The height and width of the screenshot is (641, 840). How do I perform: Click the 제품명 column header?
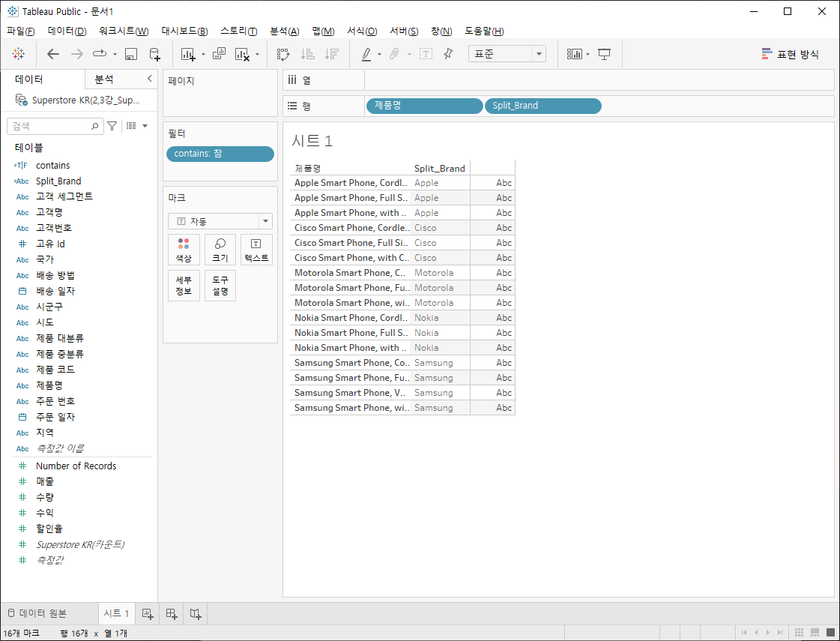coord(307,168)
